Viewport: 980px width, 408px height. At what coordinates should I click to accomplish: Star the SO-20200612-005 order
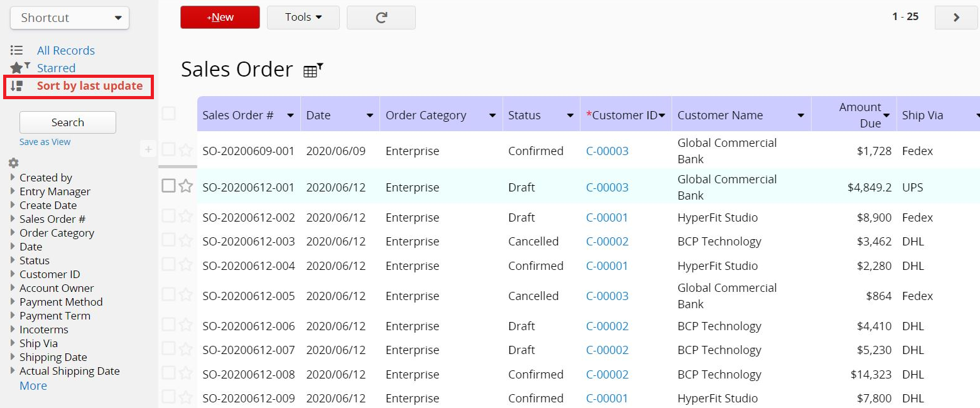[185, 295]
